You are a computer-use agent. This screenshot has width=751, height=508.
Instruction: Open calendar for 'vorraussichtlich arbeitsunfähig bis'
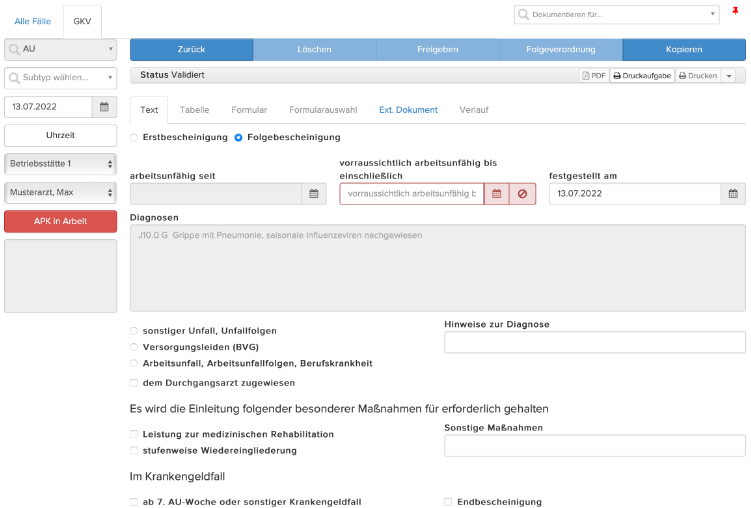[497, 194]
